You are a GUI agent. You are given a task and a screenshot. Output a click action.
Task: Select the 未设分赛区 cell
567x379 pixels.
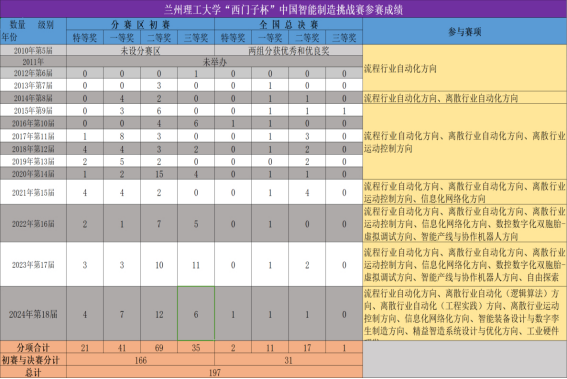140,50
